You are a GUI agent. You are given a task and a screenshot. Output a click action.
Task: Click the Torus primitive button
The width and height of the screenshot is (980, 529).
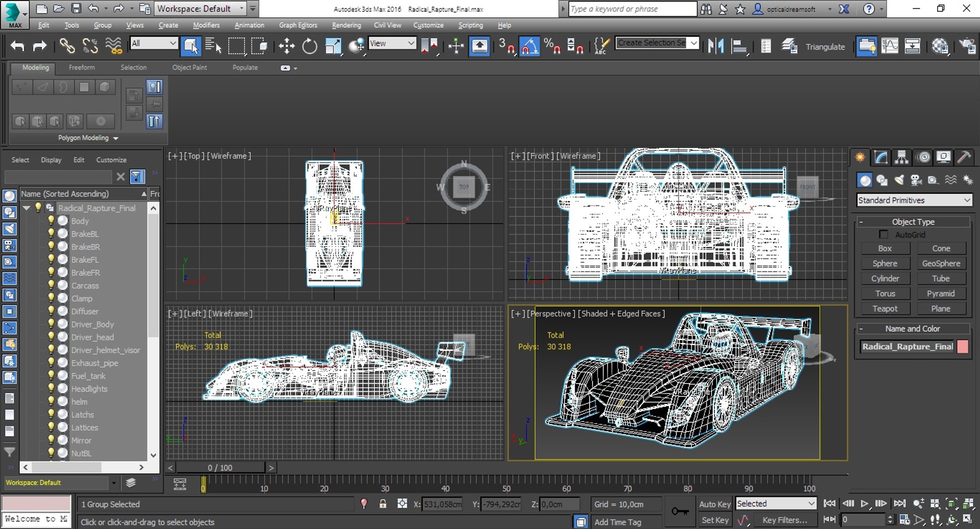pos(885,293)
